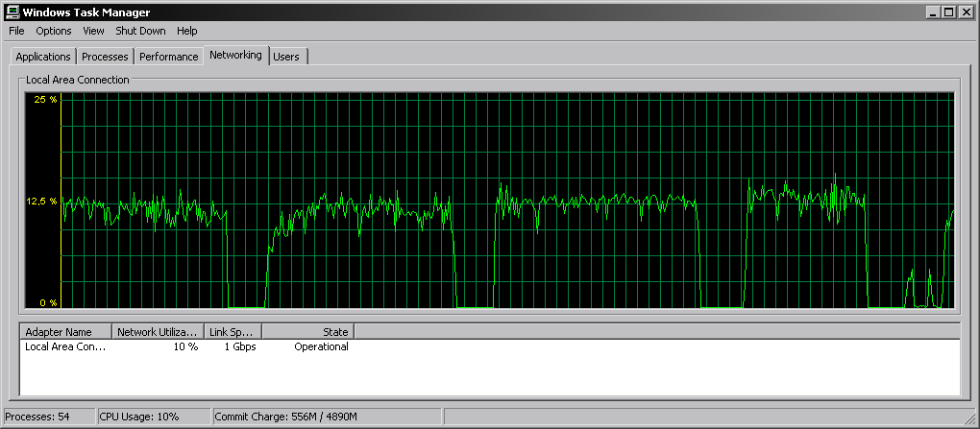The image size is (980, 429).
Task: Switch to the Processes tab
Action: tap(105, 57)
